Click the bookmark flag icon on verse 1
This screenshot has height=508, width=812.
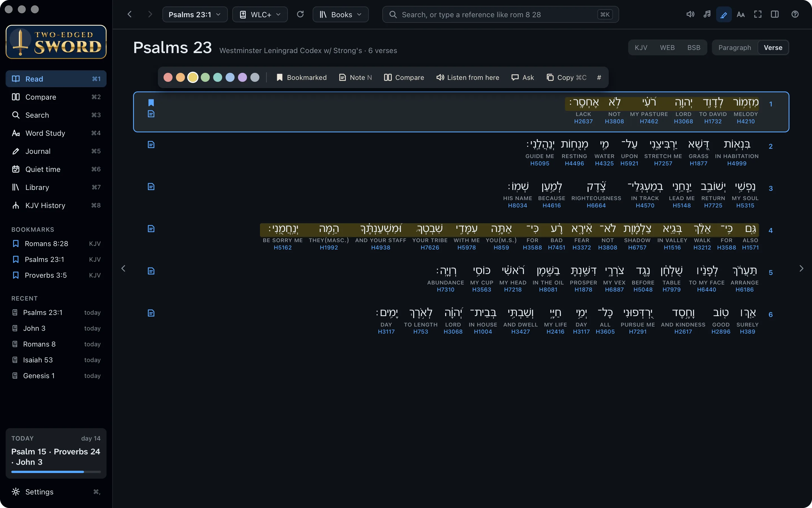tap(151, 102)
